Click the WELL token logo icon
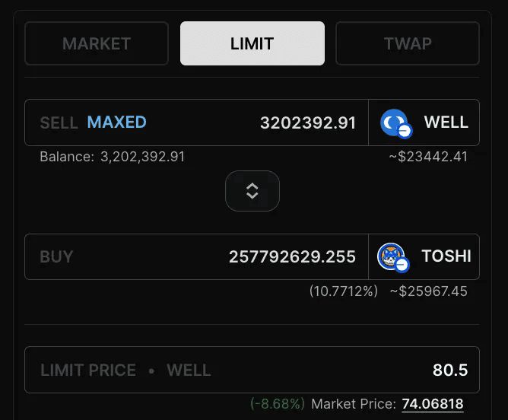 (395, 123)
